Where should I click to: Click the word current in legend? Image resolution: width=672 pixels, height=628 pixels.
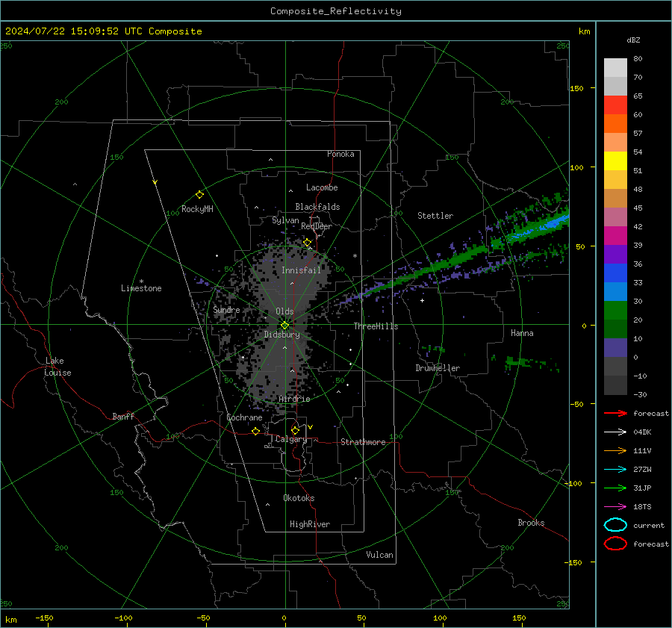(649, 525)
